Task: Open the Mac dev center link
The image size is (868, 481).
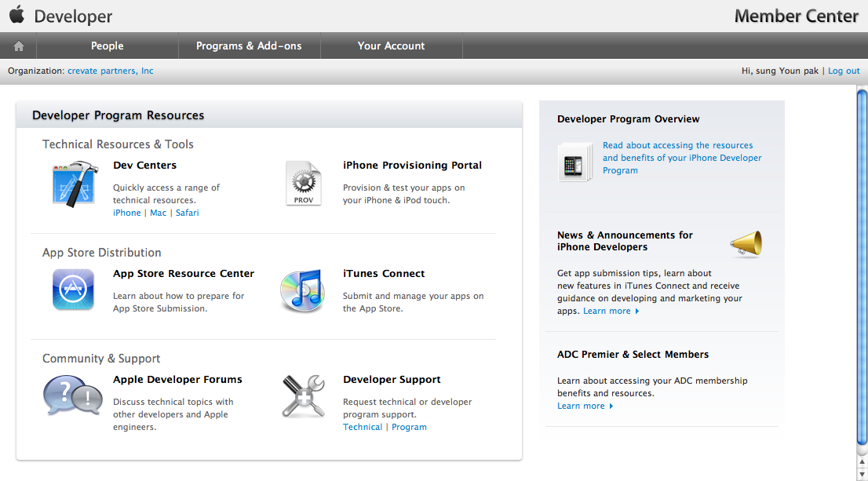Action: coord(158,213)
